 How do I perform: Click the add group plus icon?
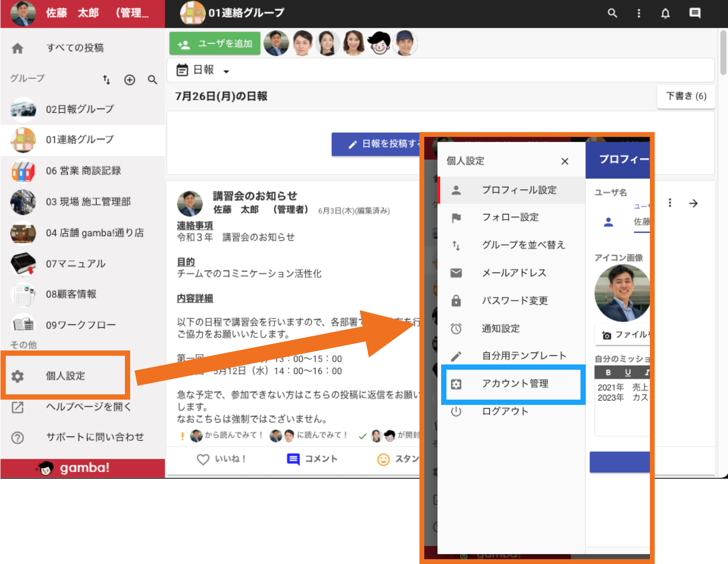(129, 80)
